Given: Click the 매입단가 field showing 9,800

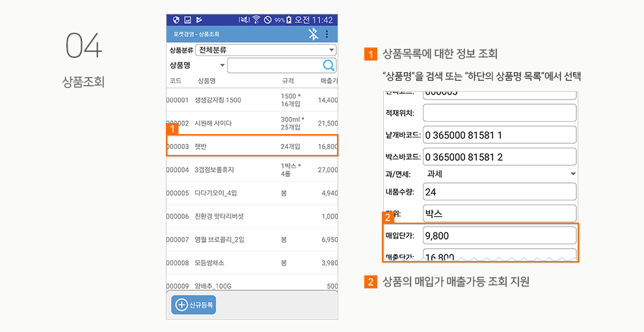Looking at the screenshot, I should pos(500,236).
